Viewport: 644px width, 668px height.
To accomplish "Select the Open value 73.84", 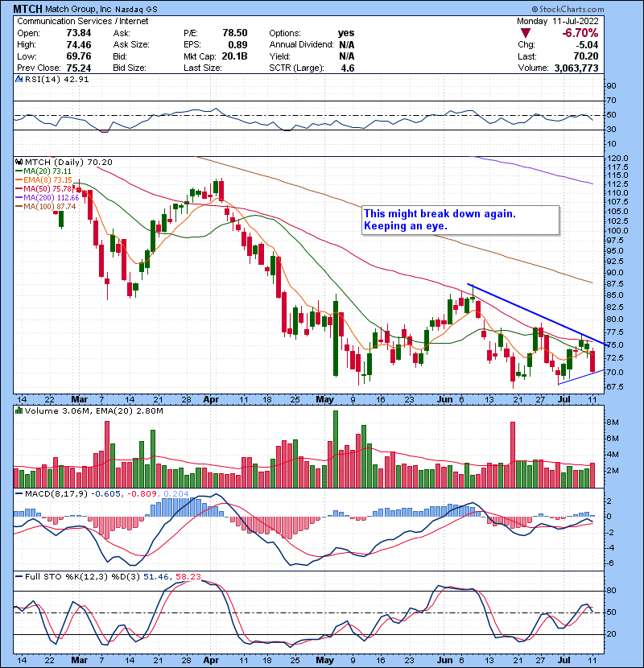I will [79, 33].
